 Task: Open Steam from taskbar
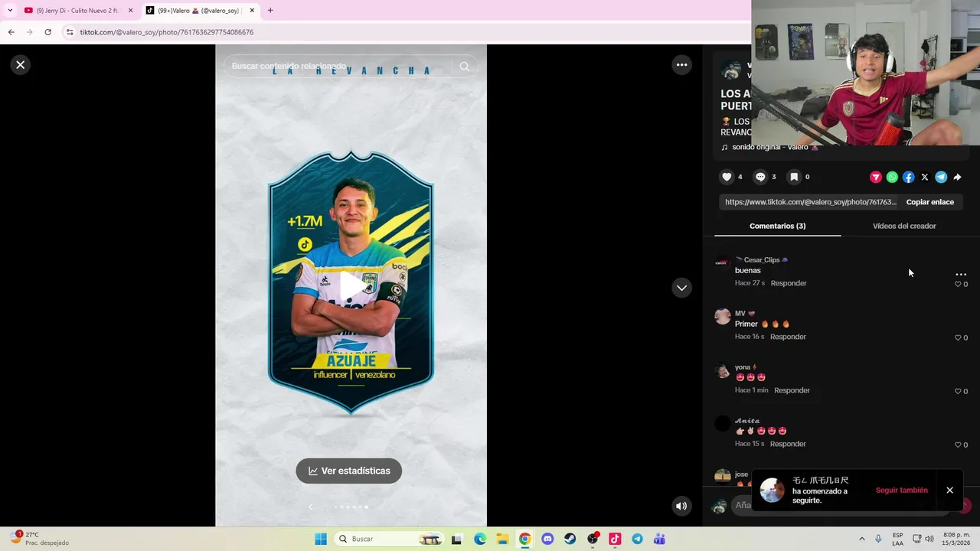[570, 539]
